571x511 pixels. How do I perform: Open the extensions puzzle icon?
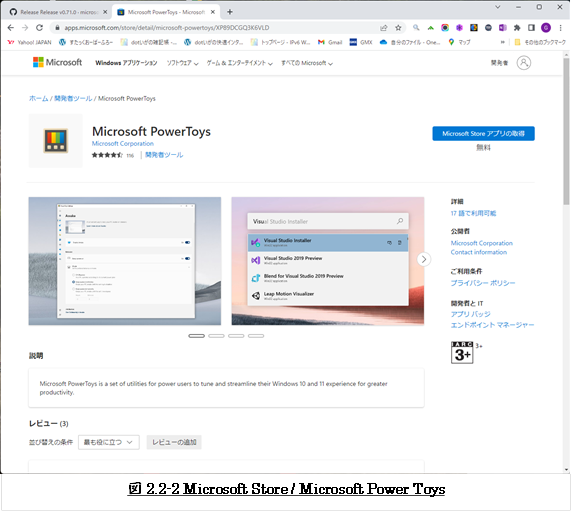pyautogui.click(x=517, y=28)
